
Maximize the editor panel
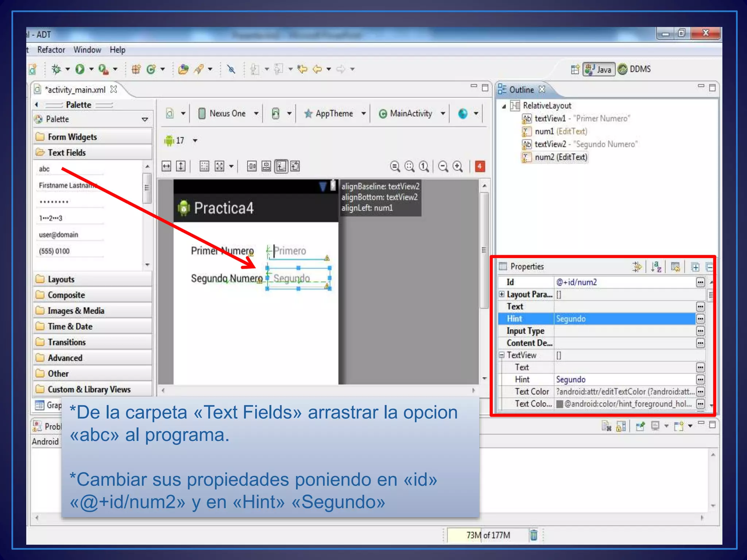click(x=485, y=88)
